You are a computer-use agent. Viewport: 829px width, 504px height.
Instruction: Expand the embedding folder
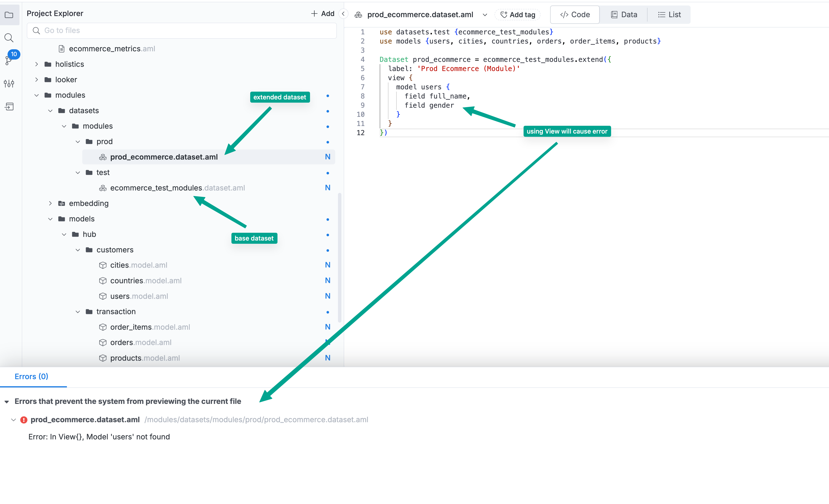[50, 203]
